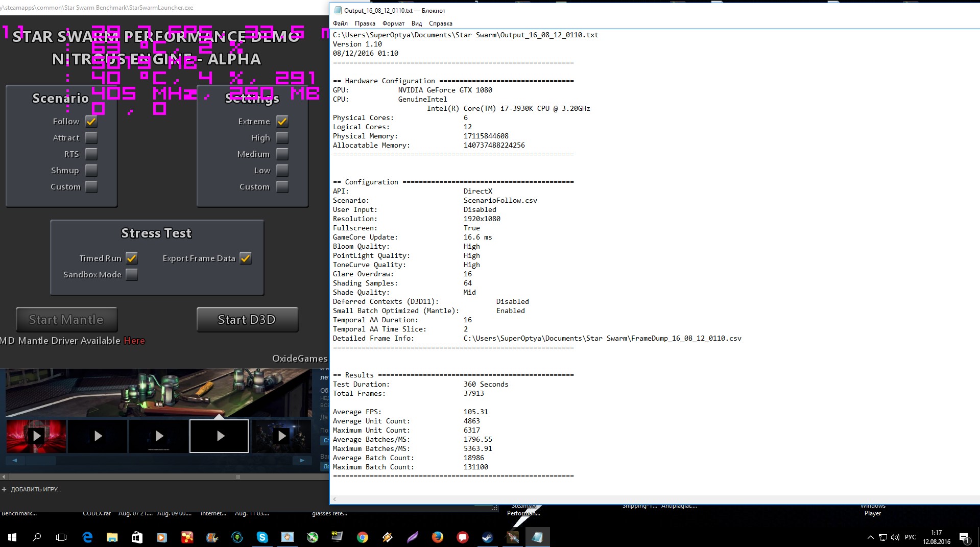Play the first red video thumbnail

(x=36, y=436)
